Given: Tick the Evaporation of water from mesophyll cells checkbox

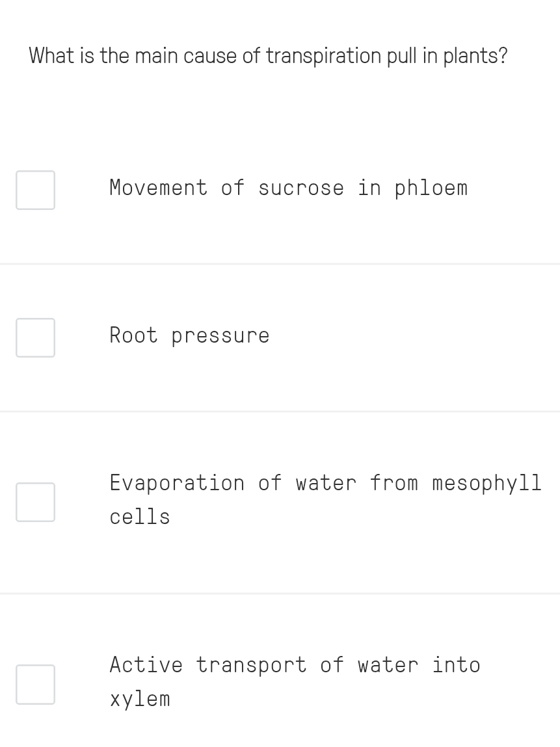Looking at the screenshot, I should click(35, 501).
